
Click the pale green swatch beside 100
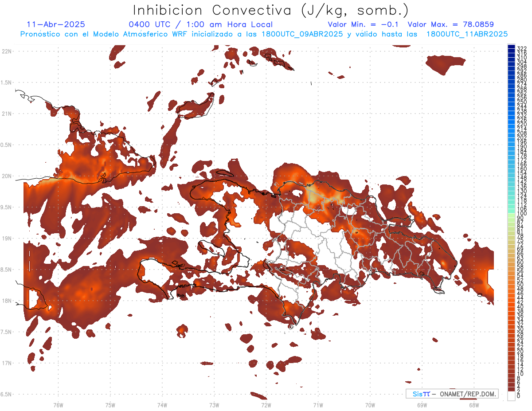pos(511,215)
